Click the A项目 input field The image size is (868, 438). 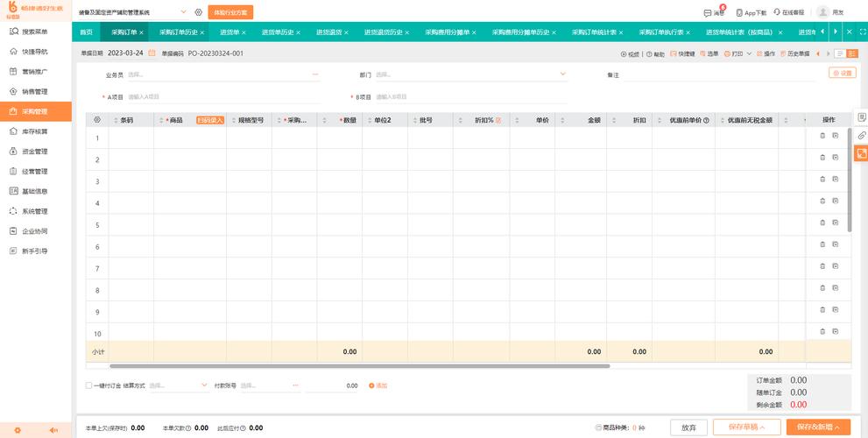[x=223, y=97]
